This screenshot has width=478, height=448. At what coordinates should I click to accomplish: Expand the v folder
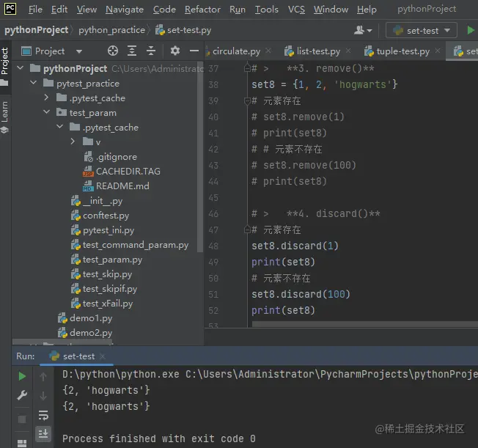coord(73,142)
